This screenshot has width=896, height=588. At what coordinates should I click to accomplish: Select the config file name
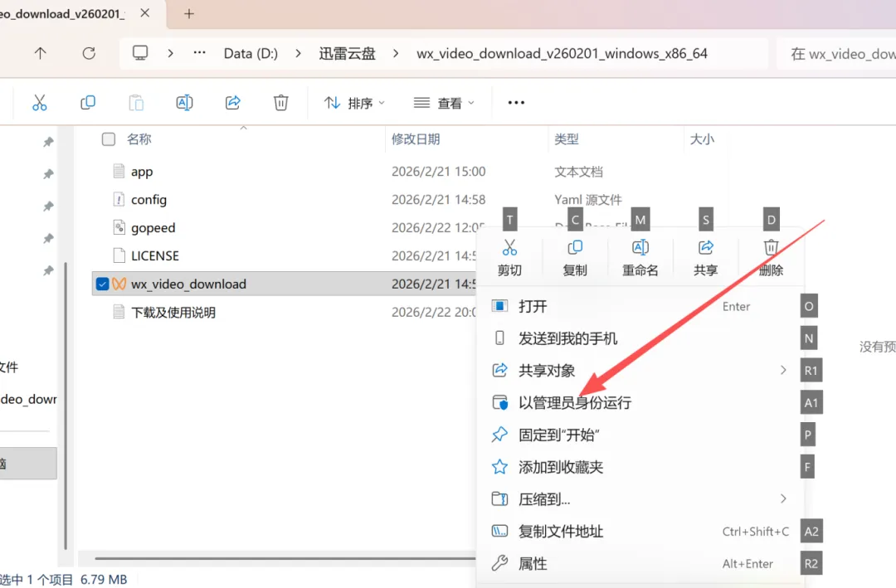(x=149, y=199)
